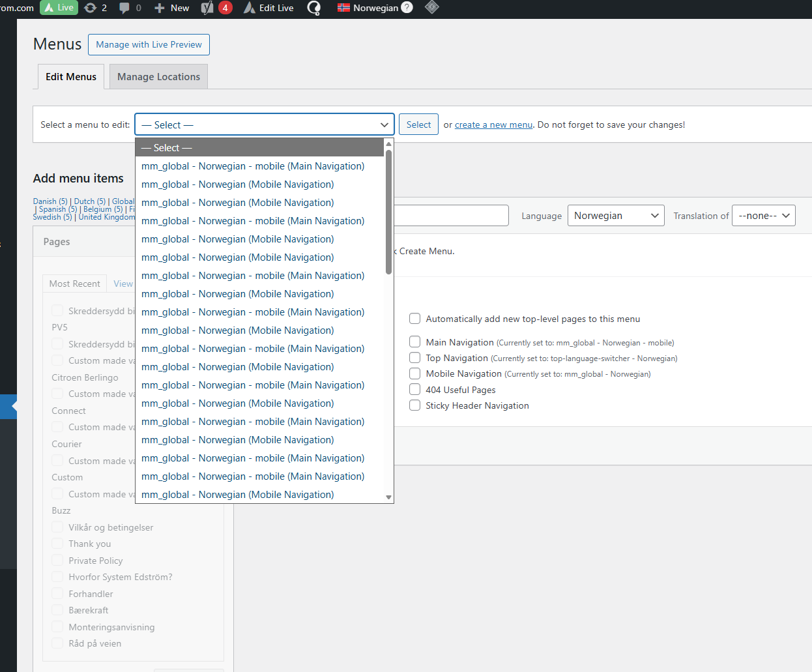Choose the first menu option in the list

click(253, 166)
